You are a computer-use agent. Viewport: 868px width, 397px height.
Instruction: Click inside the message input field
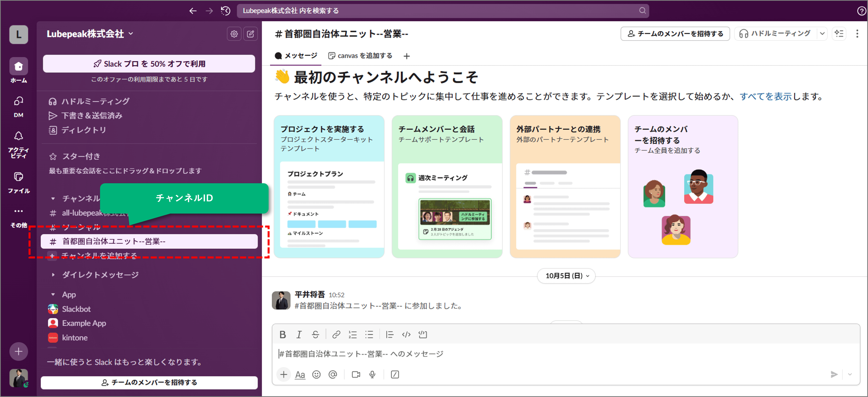click(x=472, y=354)
